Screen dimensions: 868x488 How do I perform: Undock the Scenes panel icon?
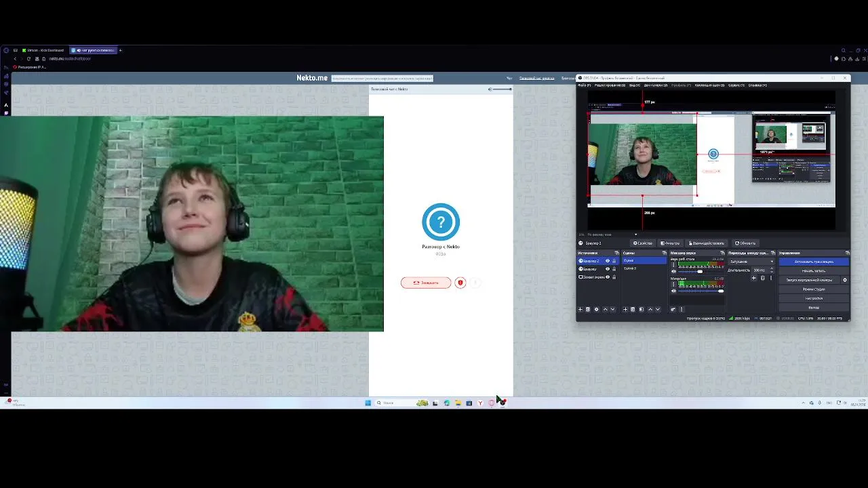[x=664, y=253]
